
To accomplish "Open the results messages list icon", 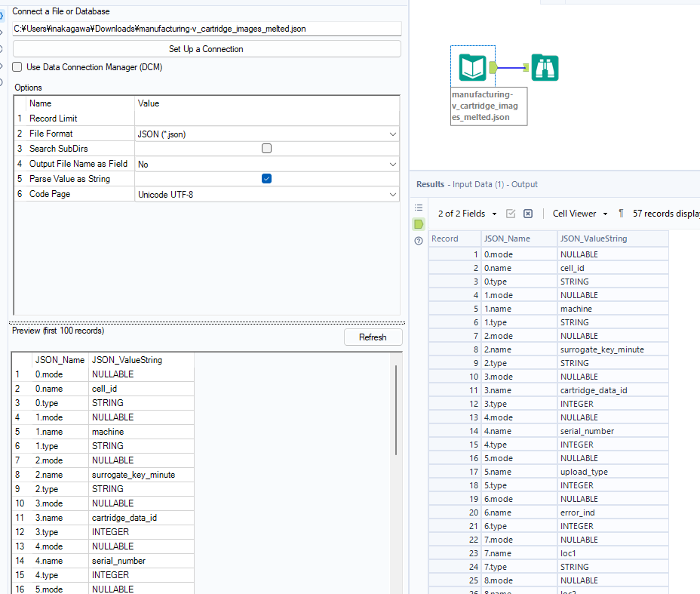I will 419,208.
